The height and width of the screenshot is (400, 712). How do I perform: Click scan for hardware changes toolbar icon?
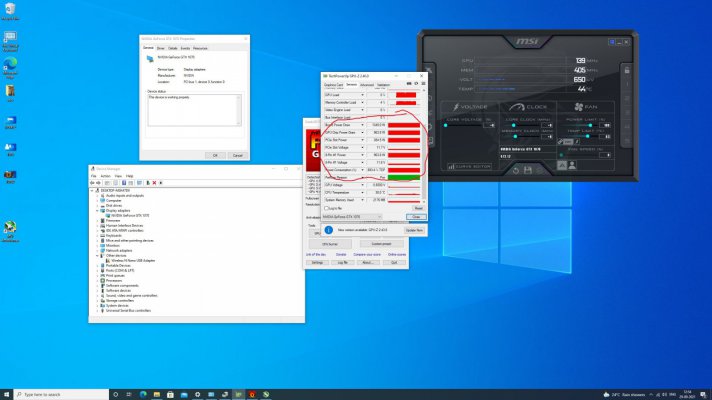(x=139, y=183)
